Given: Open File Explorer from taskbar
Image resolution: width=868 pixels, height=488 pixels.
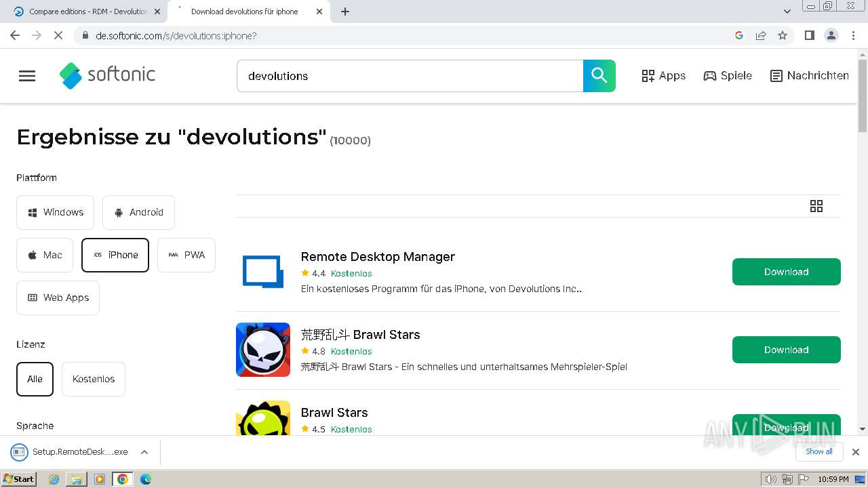Looking at the screenshot, I should click(77, 479).
